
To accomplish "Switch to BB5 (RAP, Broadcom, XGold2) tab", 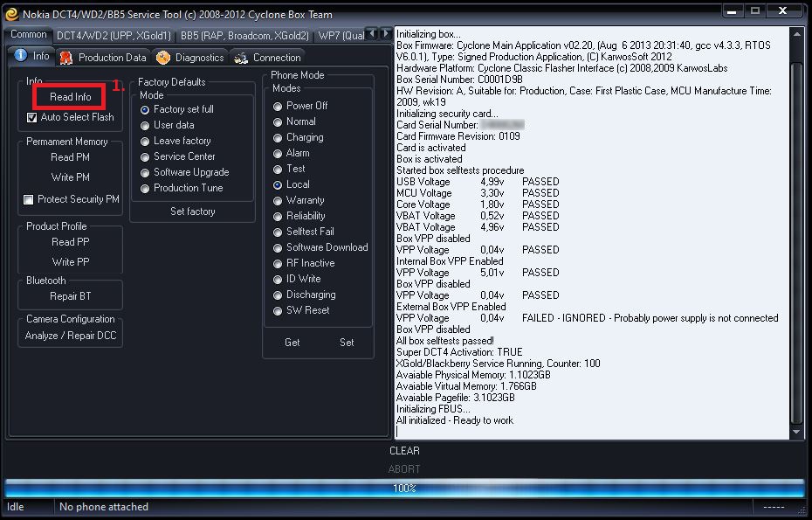I will pyautogui.click(x=244, y=35).
